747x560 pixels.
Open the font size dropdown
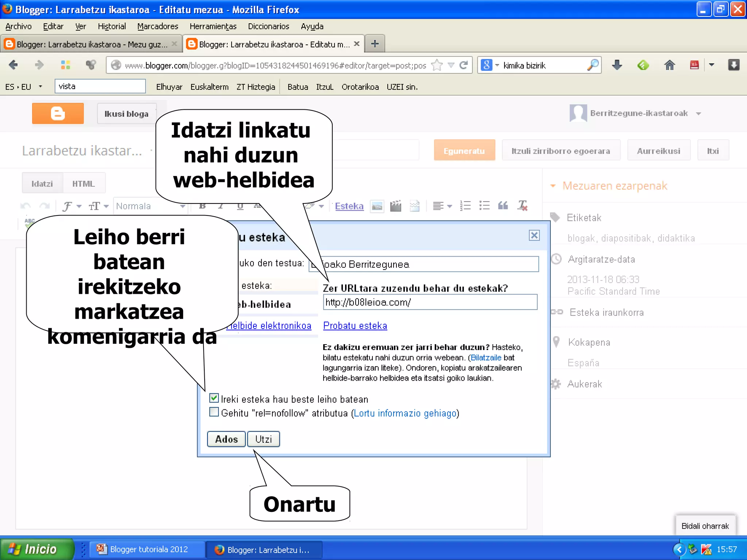click(98, 206)
